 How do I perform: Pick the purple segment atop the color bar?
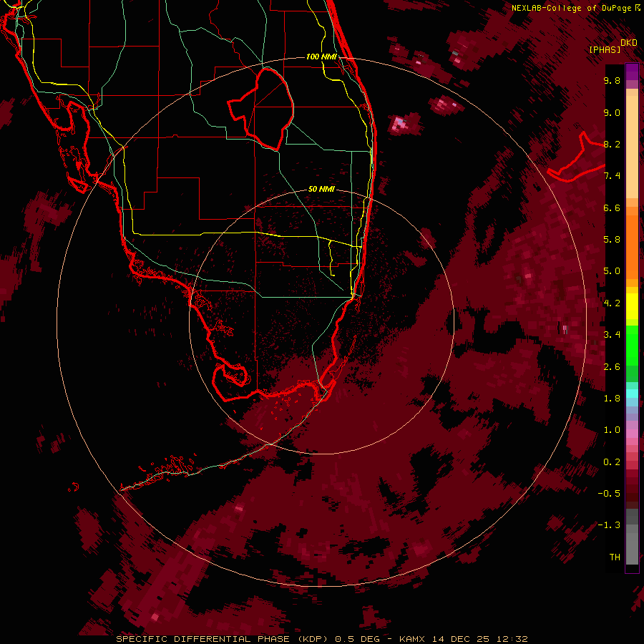632,72
